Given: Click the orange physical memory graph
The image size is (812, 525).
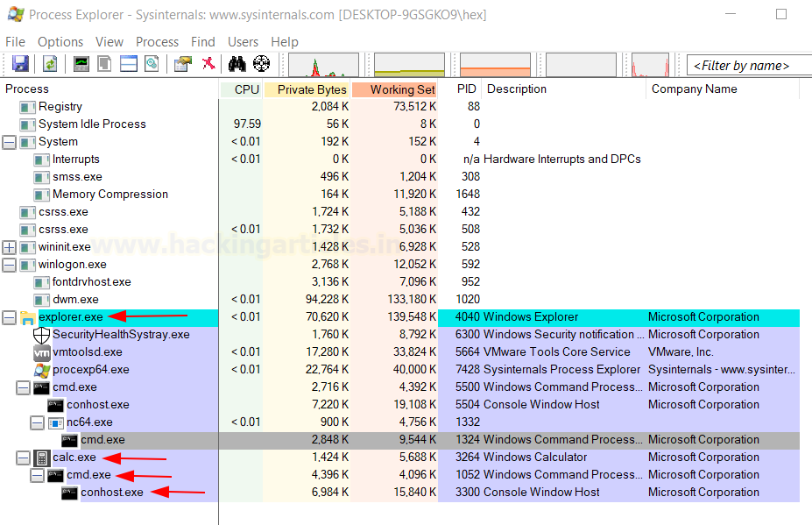Looking at the screenshot, I should pos(495,65).
